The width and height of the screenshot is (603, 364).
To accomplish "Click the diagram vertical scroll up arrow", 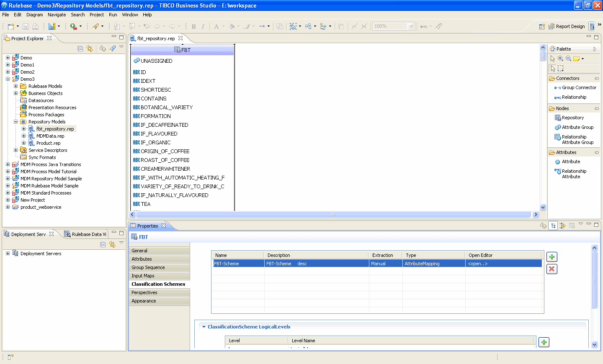I will [x=543, y=48].
